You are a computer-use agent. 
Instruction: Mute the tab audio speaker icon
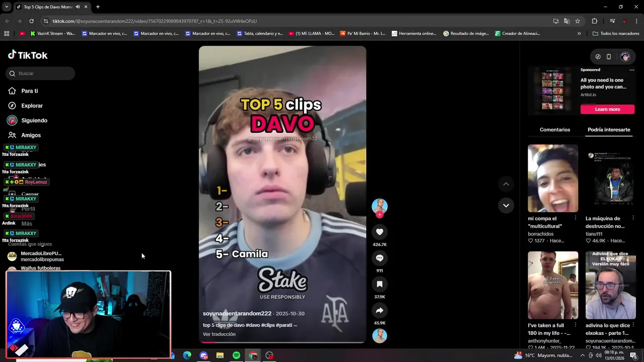(77, 7)
